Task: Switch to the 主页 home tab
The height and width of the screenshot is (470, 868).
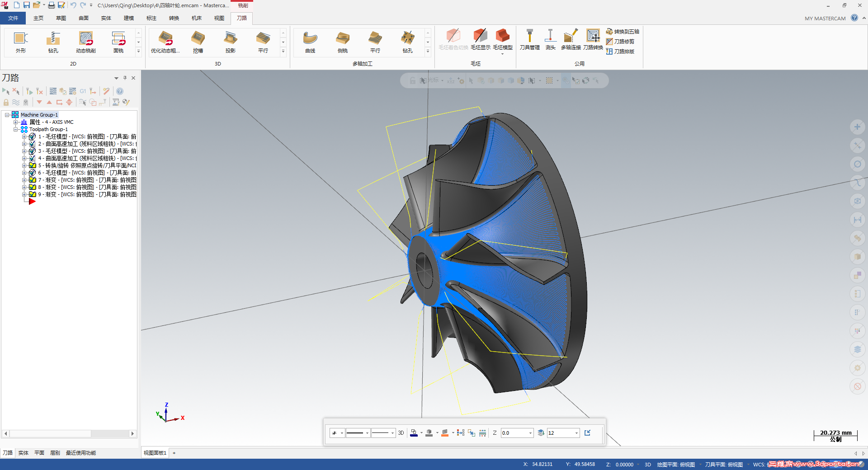Action: pos(38,18)
